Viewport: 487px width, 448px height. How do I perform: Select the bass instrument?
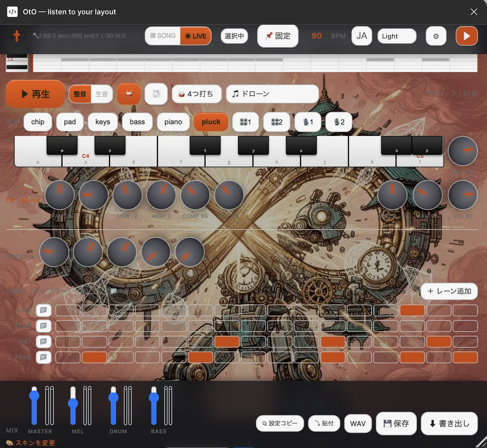click(137, 122)
